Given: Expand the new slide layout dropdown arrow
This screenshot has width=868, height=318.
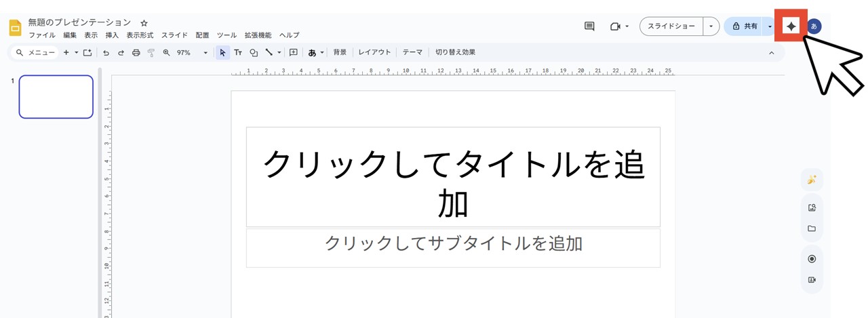Looking at the screenshot, I should click(76, 52).
